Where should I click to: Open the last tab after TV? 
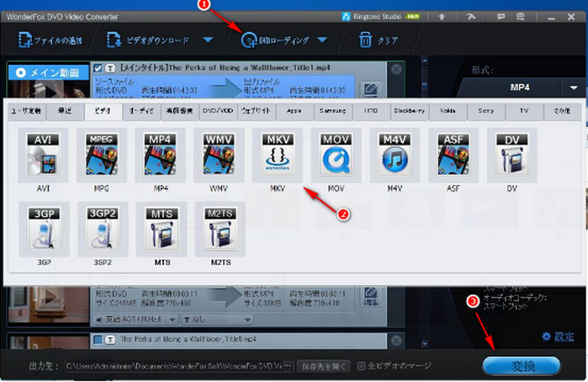pos(562,111)
